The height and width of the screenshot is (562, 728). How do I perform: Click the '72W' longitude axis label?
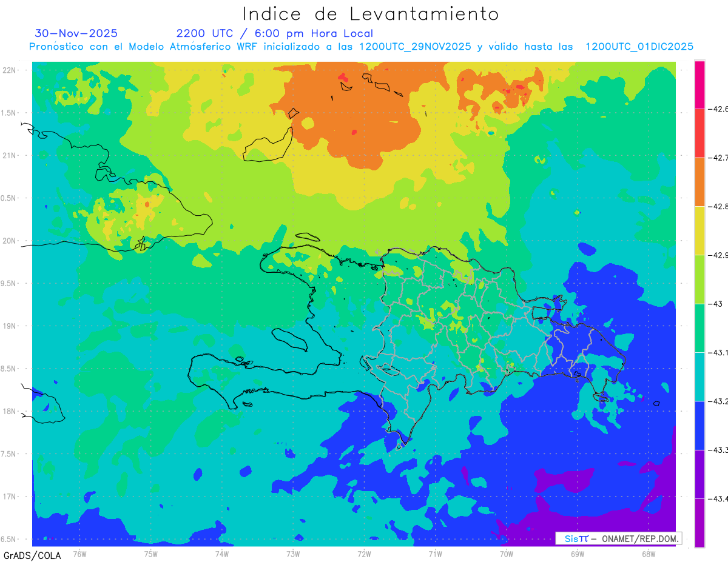(365, 554)
